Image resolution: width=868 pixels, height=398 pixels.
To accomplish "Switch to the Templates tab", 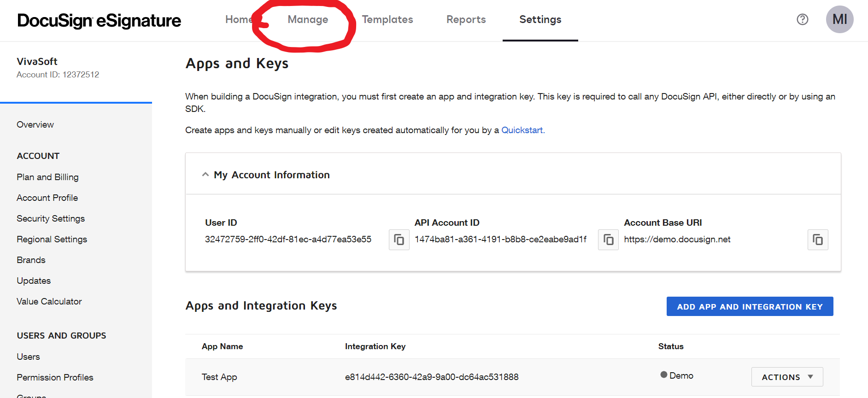I will 387,19.
